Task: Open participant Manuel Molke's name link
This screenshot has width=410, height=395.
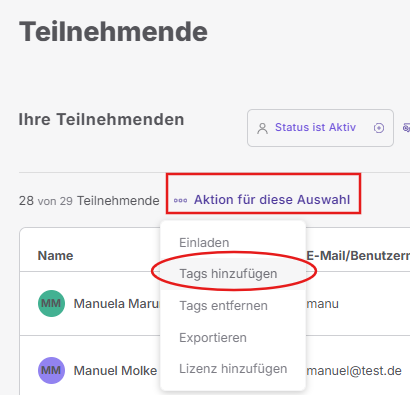Action: point(115,371)
